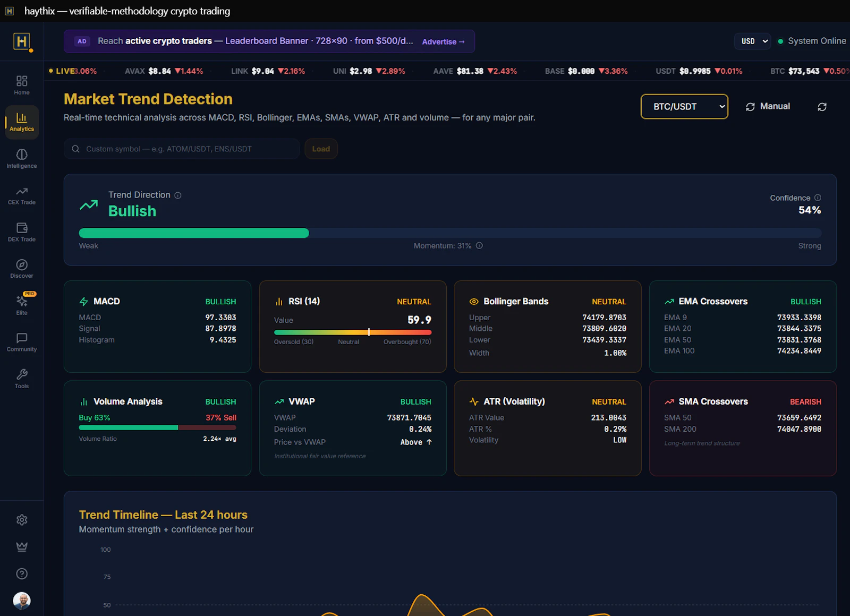Viewport: 850px width, 616px height.
Task: Click the EMA 100 value 74234.8449
Action: click(x=799, y=350)
